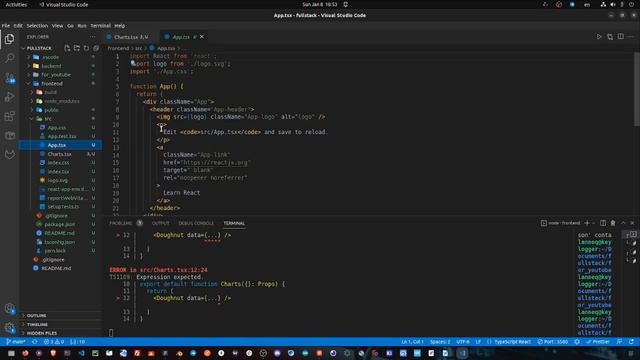Click the sync changes icon in status bar

click(x=35, y=342)
